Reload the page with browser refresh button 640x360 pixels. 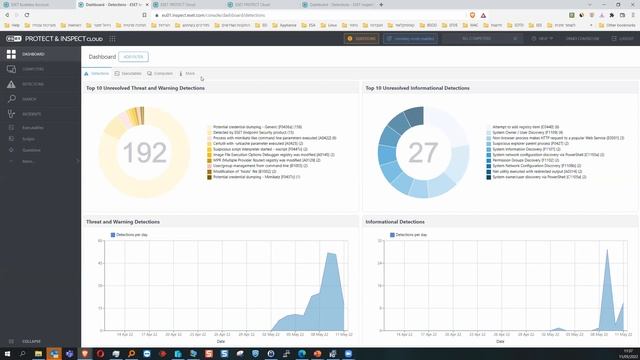pos(27,15)
